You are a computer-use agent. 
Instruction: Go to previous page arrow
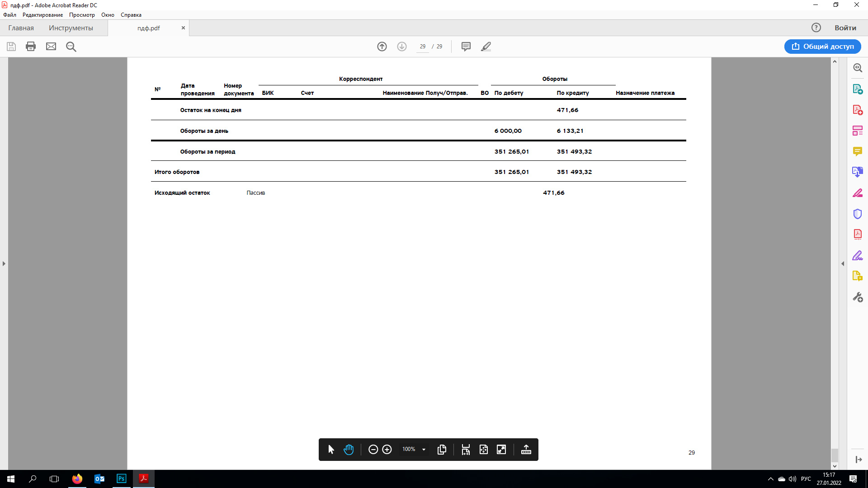pos(382,47)
